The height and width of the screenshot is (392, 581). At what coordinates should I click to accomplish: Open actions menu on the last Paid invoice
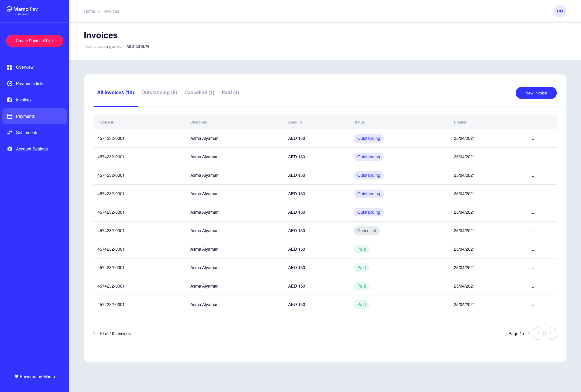pos(532,305)
